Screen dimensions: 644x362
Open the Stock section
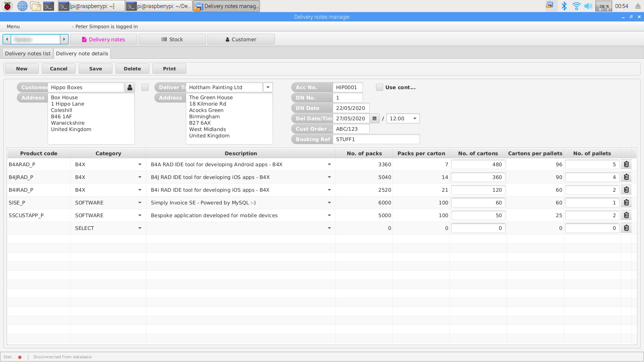pyautogui.click(x=172, y=39)
